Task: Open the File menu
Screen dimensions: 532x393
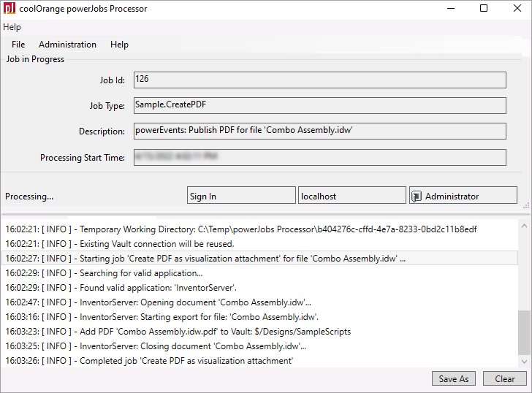Action: pos(18,45)
